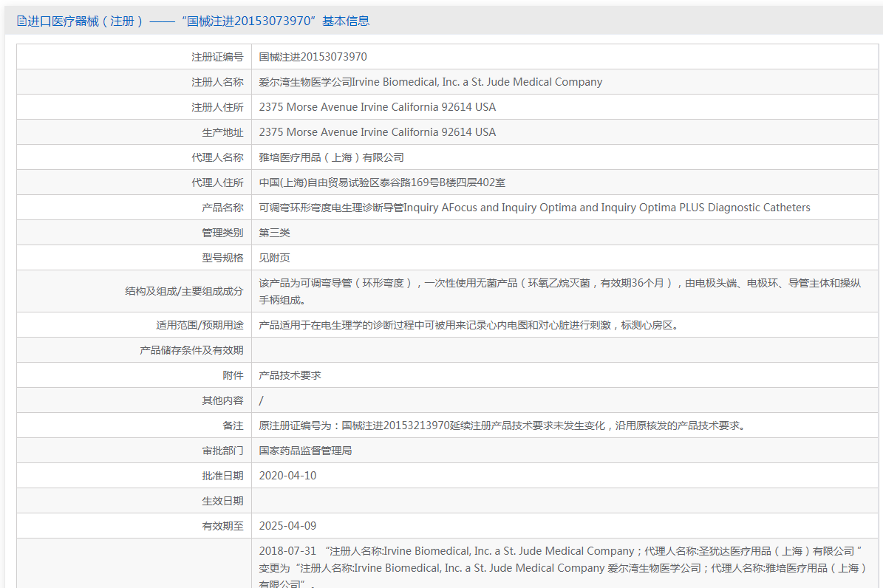Select the change record dated 2018-07-31
The image size is (883, 588).
pyautogui.click(x=562, y=567)
